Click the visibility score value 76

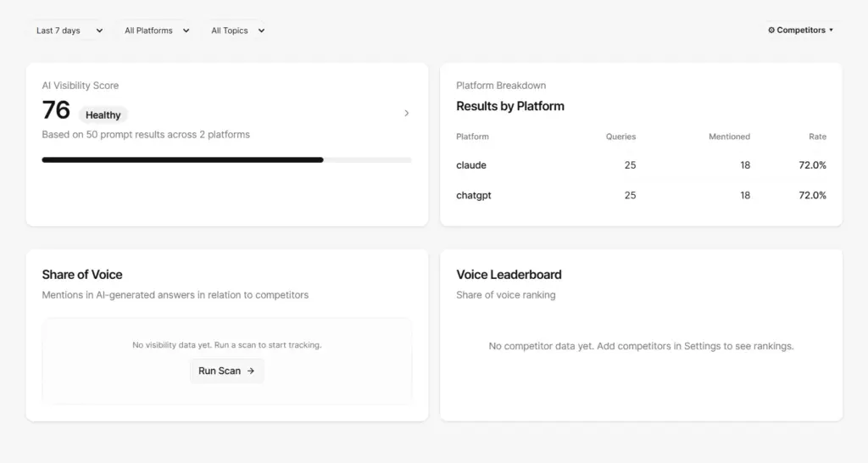point(56,109)
